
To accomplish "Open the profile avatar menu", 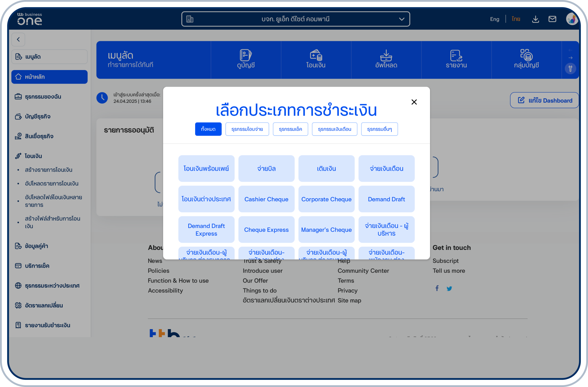I will click(x=571, y=19).
